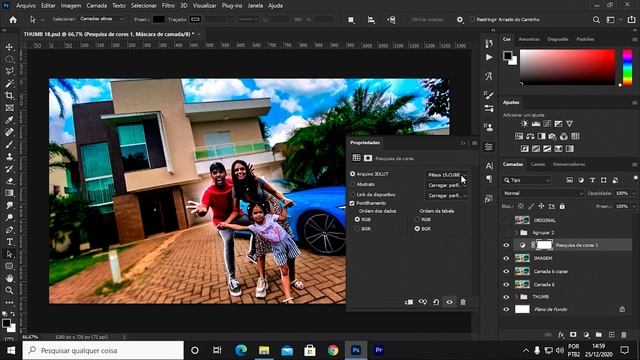640x360 pixels.
Task: Click the hue spectrum slider in Cor panel
Action: [x=627, y=67]
